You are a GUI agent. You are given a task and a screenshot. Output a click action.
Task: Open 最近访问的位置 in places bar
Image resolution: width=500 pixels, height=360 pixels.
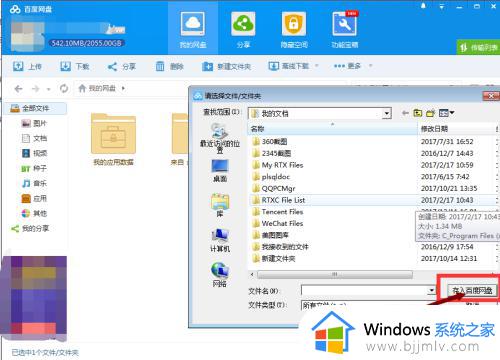point(220,138)
